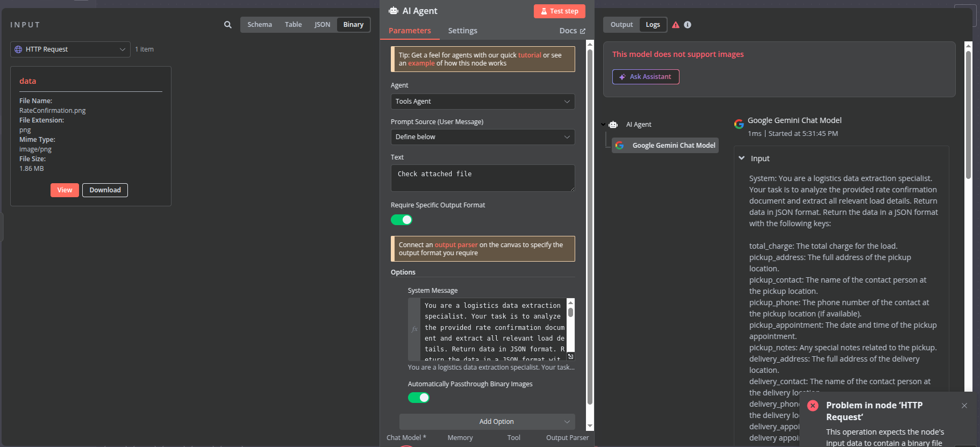Select the AI Agent tree item in logs
Screen dimensions: 980x447
[639, 125]
